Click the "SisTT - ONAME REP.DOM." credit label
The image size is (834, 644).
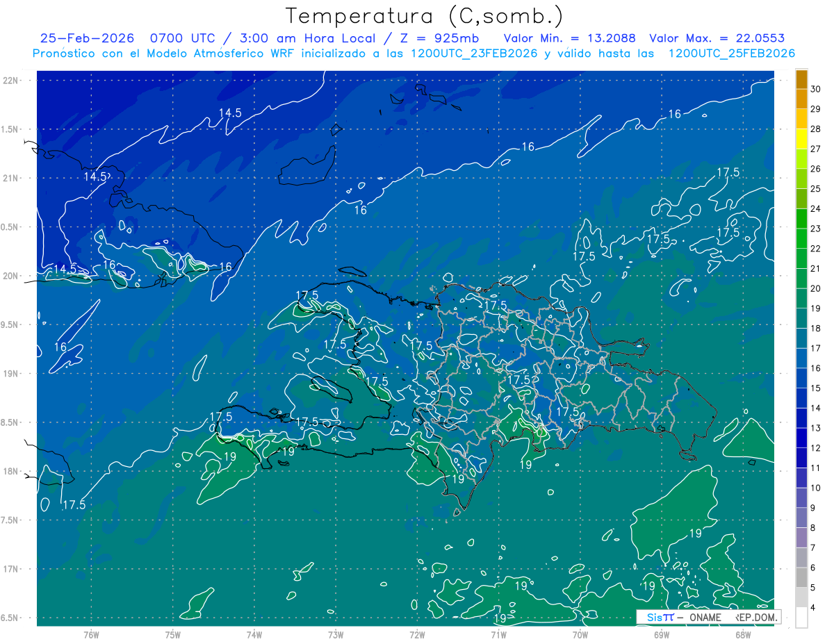[709, 617]
